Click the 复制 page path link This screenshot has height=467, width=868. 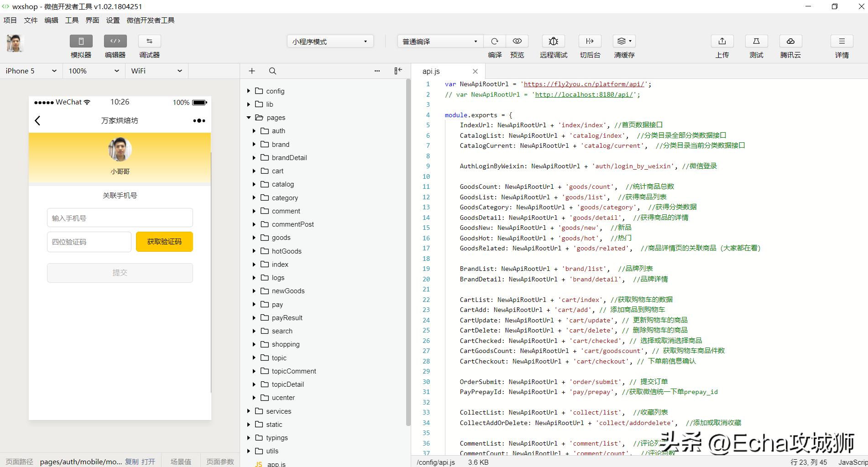coord(131,462)
